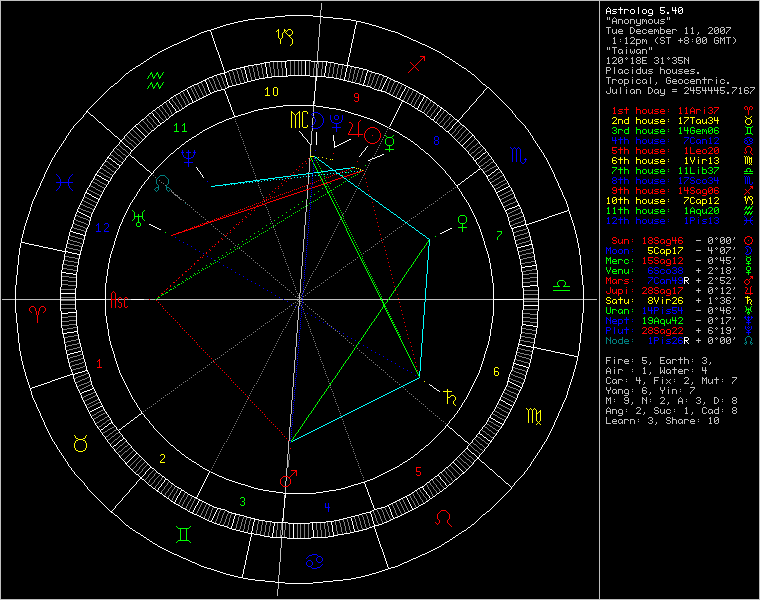Select the Scorpio glyph on the zodiac ring
Image resolution: width=760 pixels, height=600 pixels.
519,155
